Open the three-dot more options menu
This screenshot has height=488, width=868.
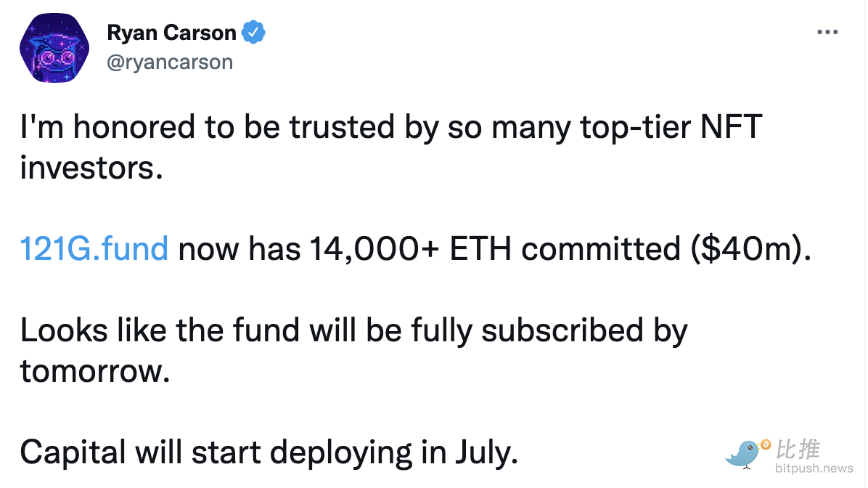coord(827,32)
